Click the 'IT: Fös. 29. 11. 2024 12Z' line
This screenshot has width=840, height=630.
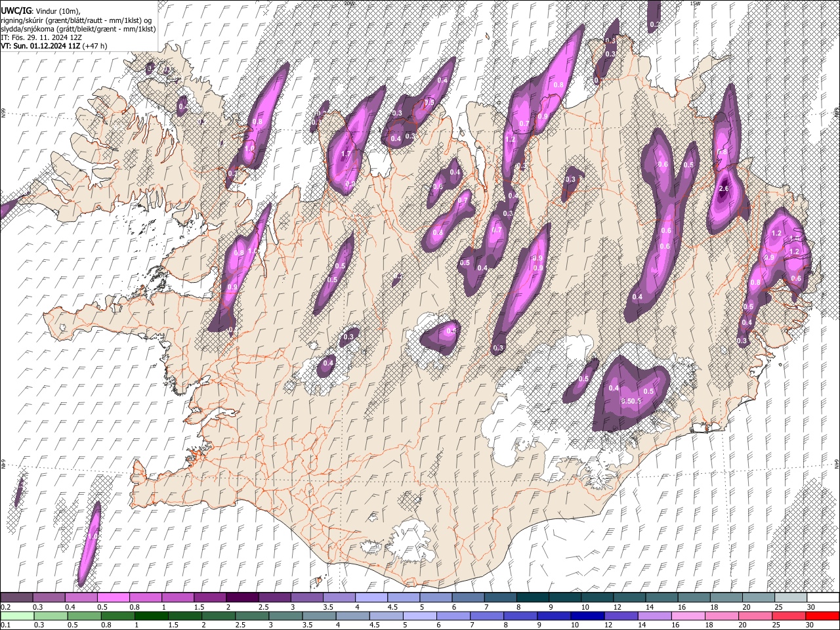click(x=41, y=37)
